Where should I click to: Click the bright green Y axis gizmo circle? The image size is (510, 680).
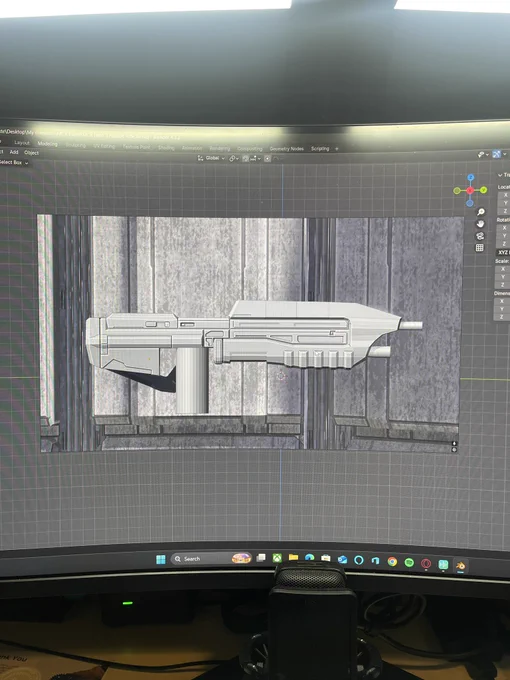tap(484, 190)
